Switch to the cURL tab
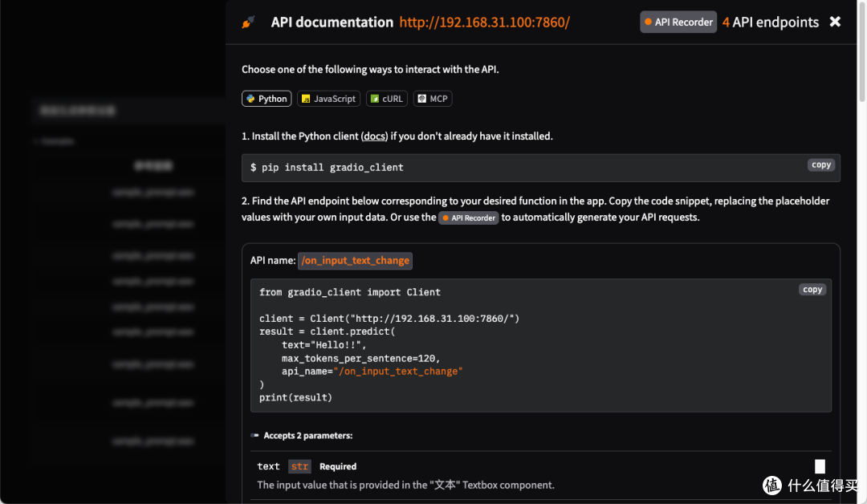Viewport: 867px width, 504px height. [x=386, y=99]
